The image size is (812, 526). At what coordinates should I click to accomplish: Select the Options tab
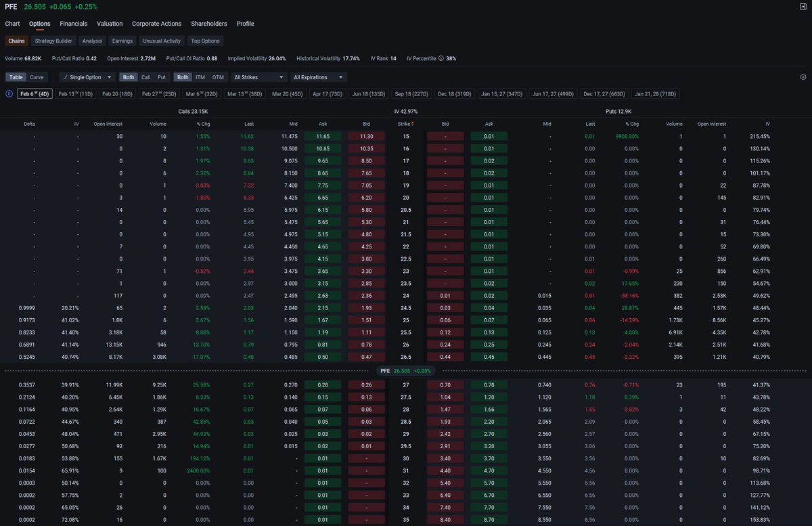40,24
